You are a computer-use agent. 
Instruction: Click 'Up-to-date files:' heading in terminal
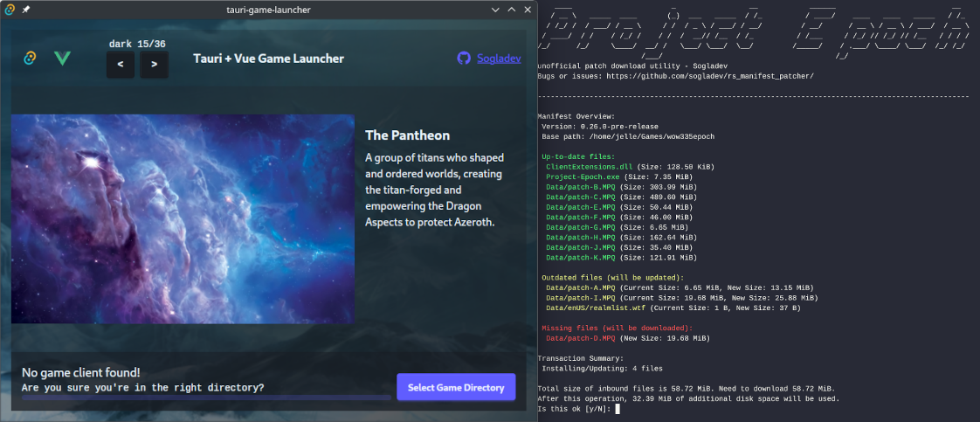(x=578, y=157)
